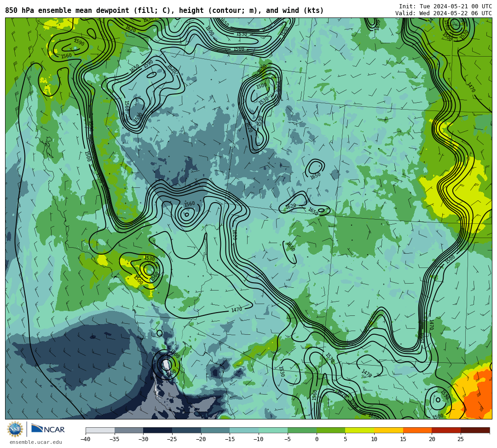The image size is (497, 448).
Task: Pick the dark brown above-25 colorbar swatch
Action: 475,430
